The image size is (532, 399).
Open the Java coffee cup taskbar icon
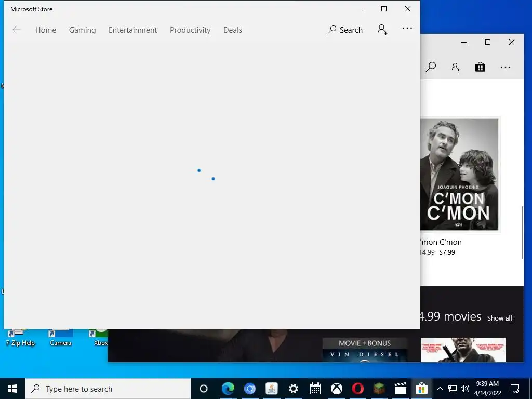point(271,389)
